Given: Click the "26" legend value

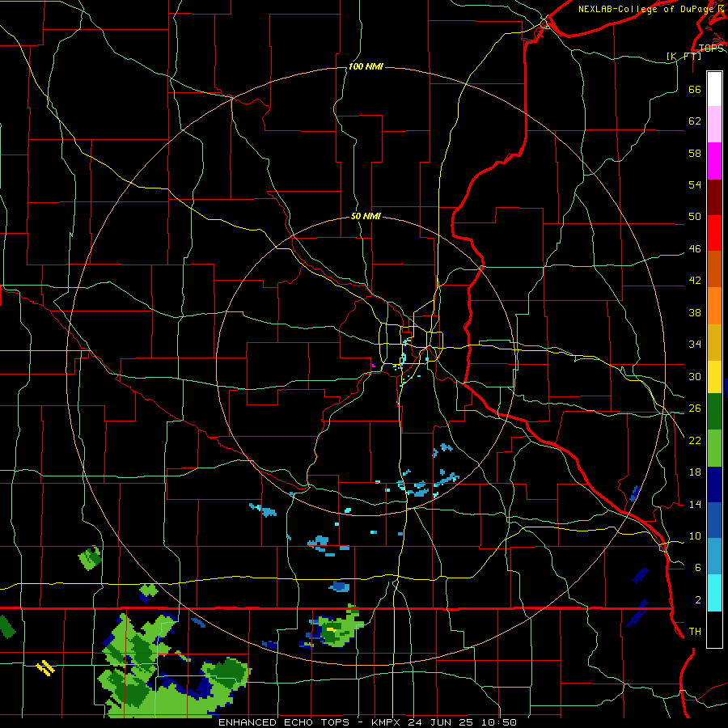Looking at the screenshot, I should coord(695,408).
